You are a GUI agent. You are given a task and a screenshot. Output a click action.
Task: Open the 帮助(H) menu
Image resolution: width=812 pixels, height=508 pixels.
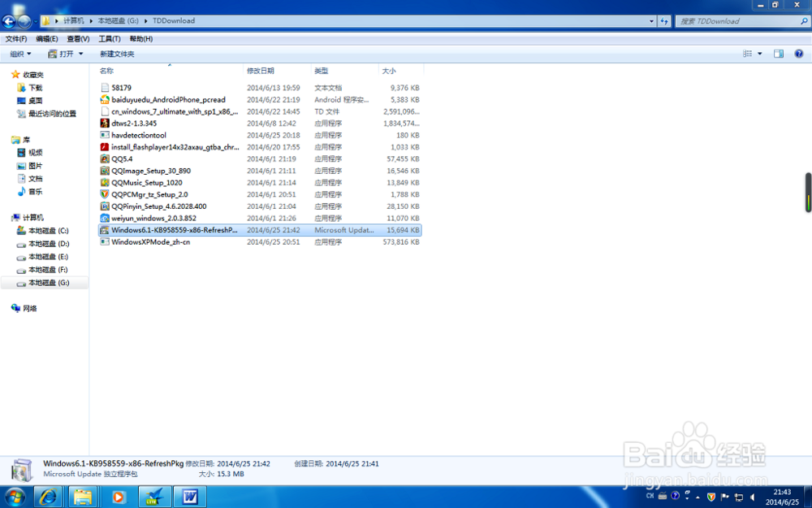pyautogui.click(x=140, y=39)
